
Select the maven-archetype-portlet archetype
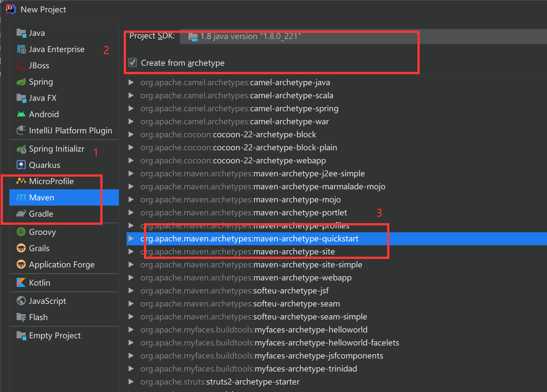[337, 212]
